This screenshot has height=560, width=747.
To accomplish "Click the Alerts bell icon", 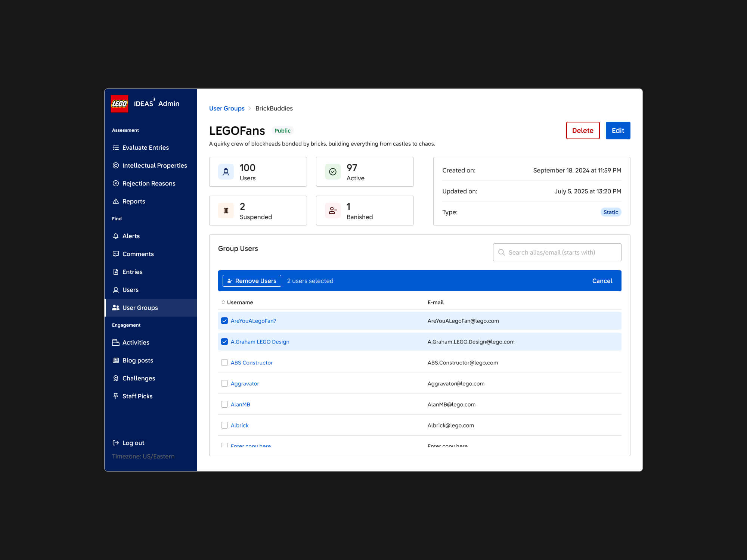I will 116,236.
